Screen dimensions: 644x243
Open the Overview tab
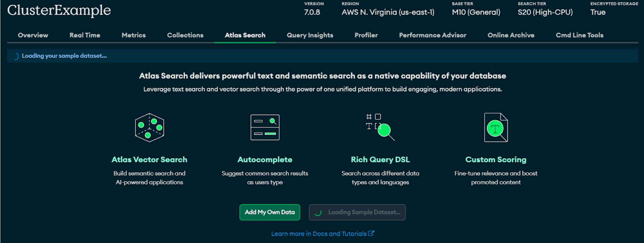point(33,35)
